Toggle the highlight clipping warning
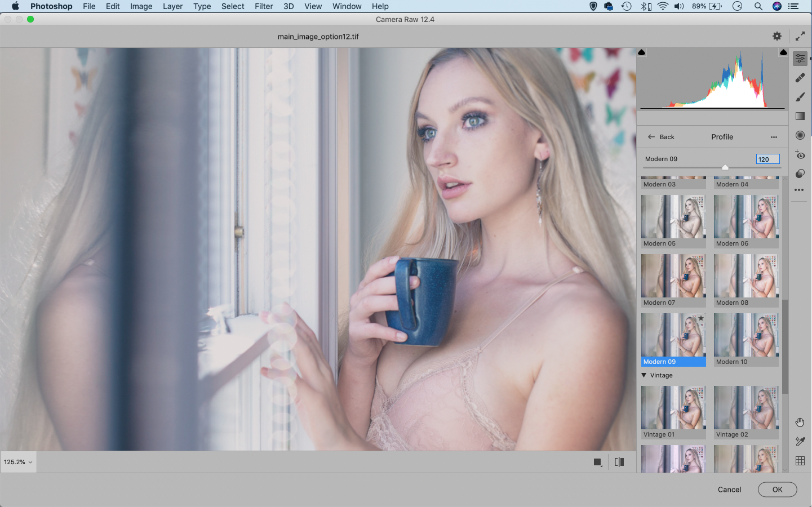Viewport: 812px width, 507px height. tap(783, 52)
